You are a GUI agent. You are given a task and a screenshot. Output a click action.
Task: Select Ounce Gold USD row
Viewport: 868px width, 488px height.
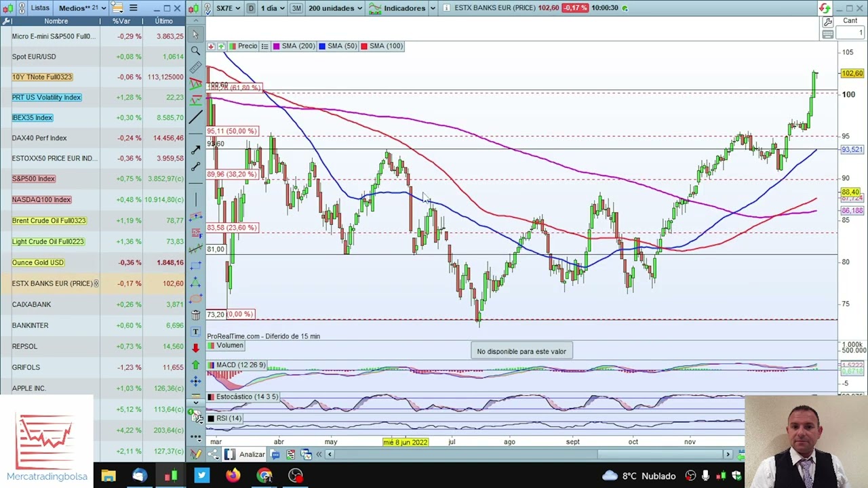(92, 262)
